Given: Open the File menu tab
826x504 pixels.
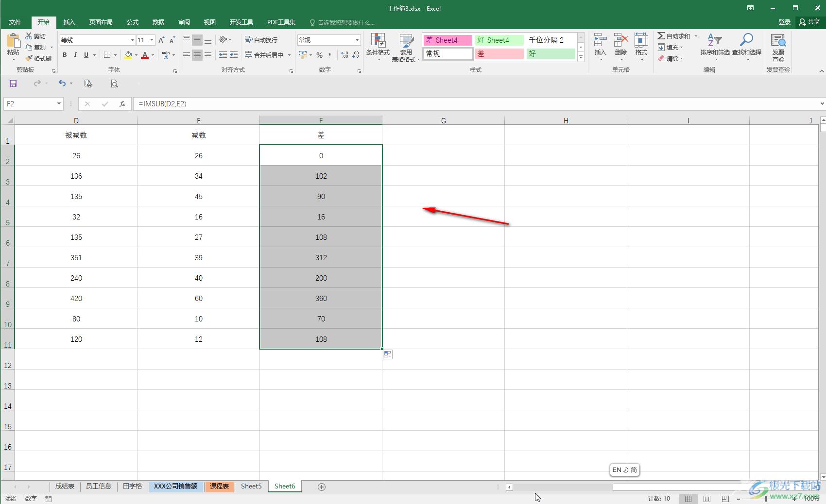Looking at the screenshot, I should pos(15,22).
